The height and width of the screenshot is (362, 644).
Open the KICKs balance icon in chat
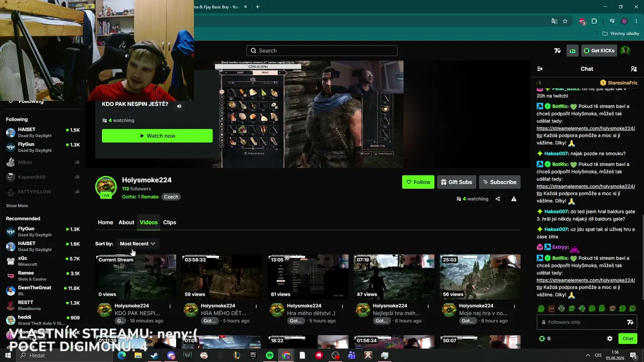pos(542,339)
